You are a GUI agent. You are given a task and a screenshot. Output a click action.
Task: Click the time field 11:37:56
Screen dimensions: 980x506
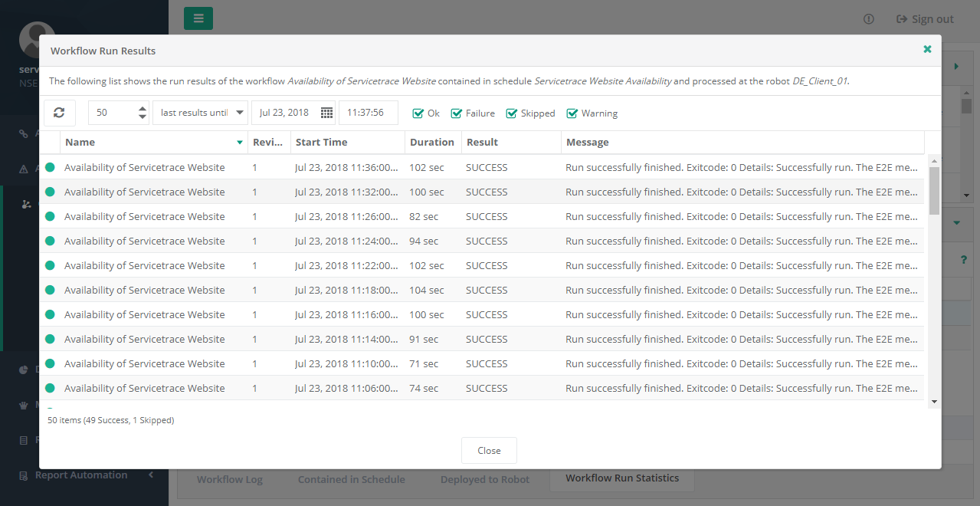tap(369, 113)
